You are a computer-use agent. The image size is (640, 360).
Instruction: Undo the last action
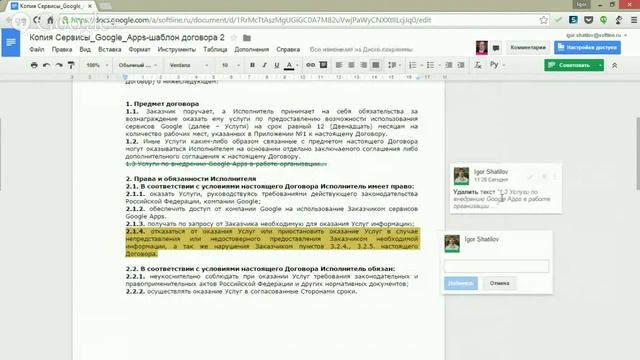[x=47, y=65]
